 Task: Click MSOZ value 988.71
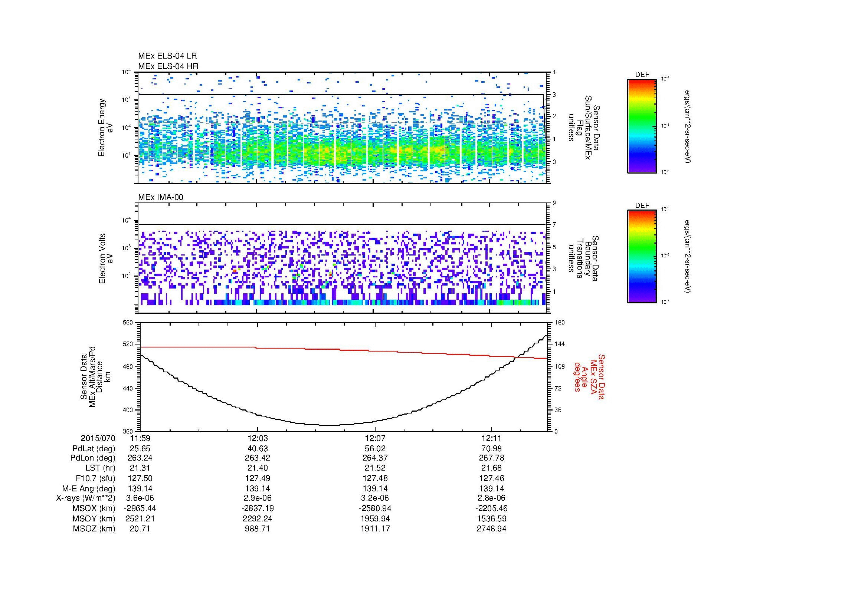click(257, 529)
